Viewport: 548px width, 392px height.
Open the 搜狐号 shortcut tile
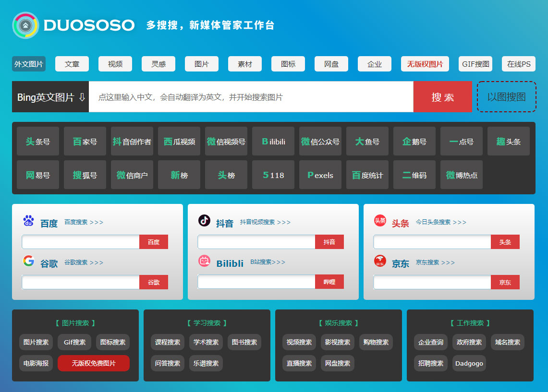[x=85, y=175]
